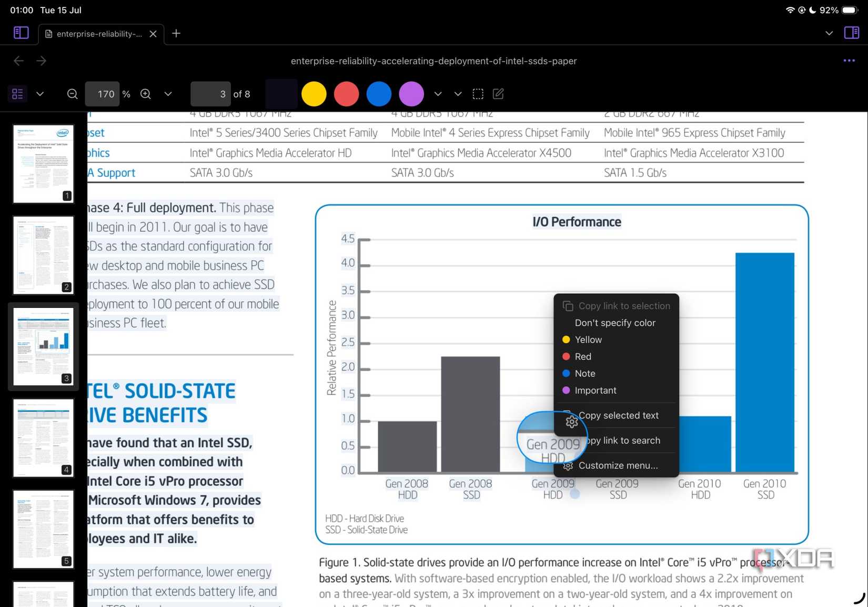Open the tabs overview chevron
The image size is (868, 607).
click(x=829, y=33)
